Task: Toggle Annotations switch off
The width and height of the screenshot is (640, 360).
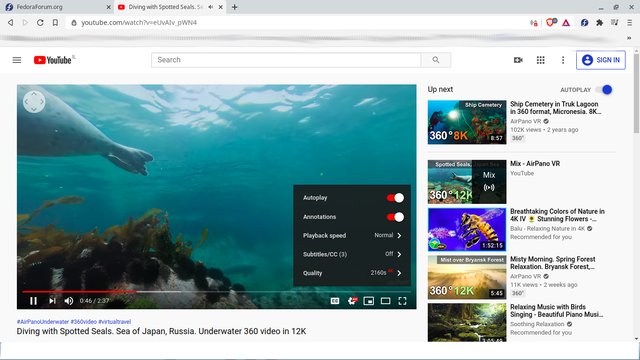Action: (395, 217)
